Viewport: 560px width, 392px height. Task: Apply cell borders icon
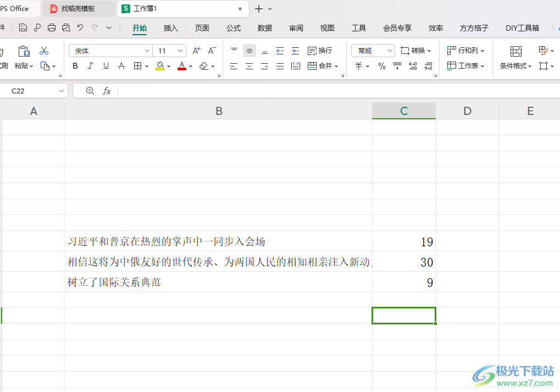pos(137,66)
